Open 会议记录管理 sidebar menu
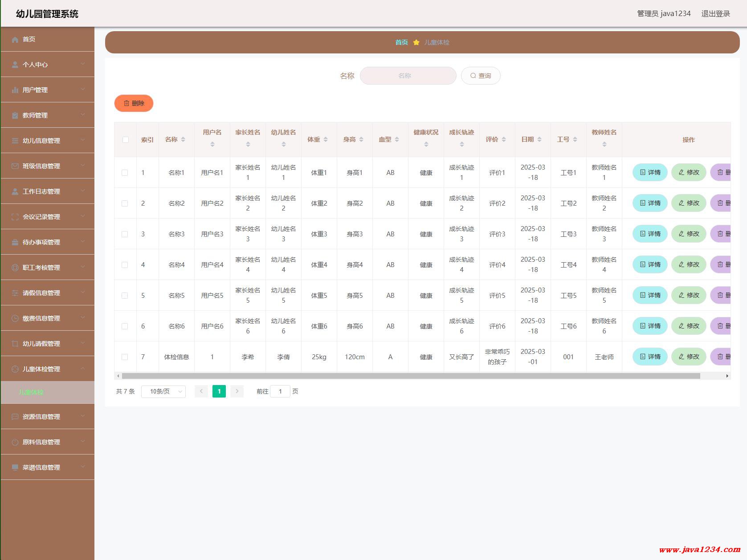 point(48,217)
